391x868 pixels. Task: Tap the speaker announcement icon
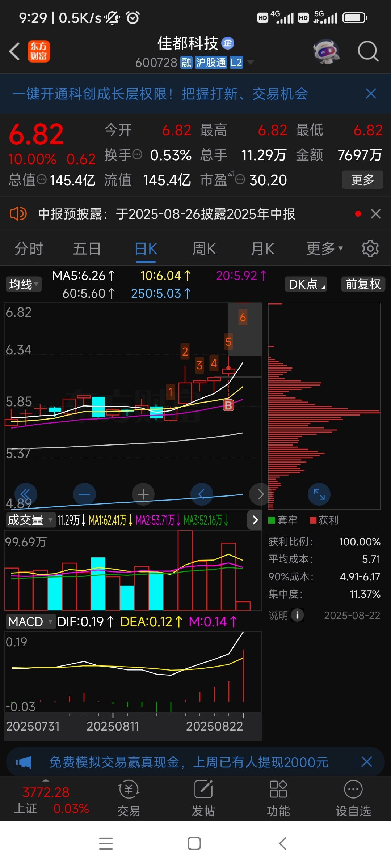coord(18,214)
